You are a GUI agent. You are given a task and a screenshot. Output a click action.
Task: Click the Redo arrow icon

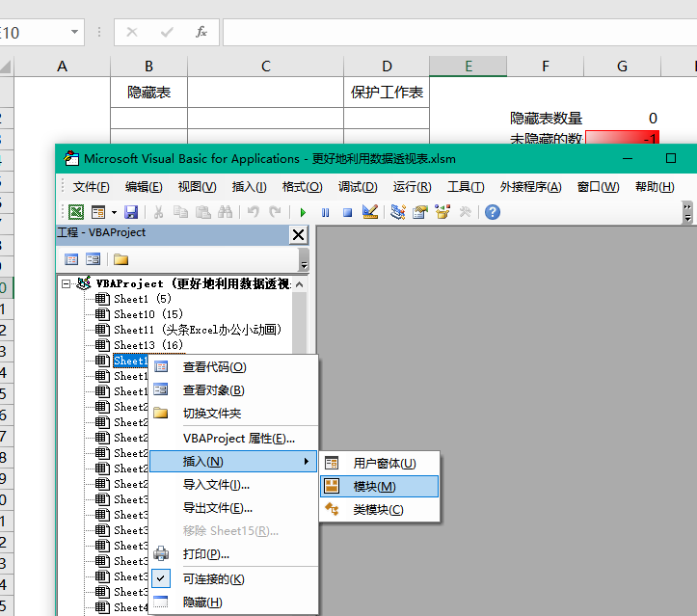coord(275,212)
